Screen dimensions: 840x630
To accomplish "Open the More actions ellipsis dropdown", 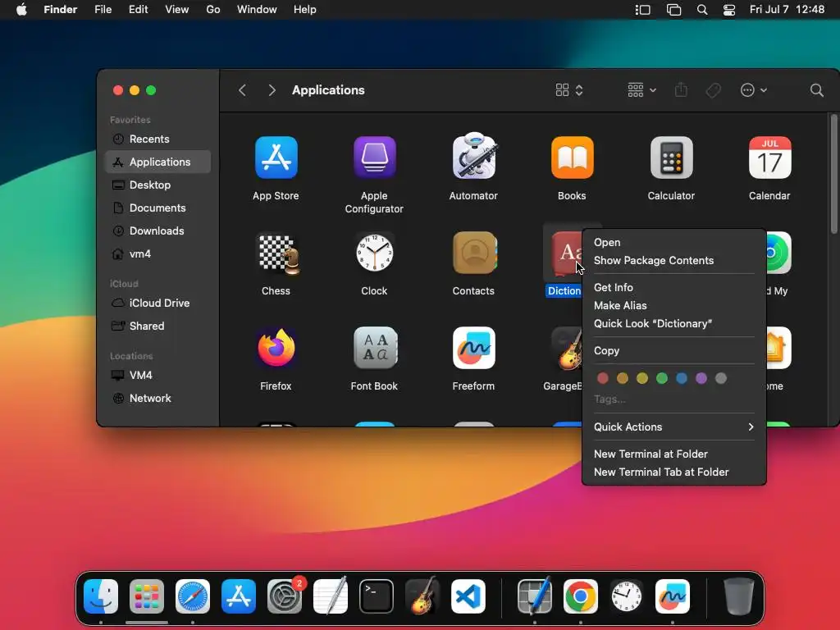I will click(x=753, y=90).
